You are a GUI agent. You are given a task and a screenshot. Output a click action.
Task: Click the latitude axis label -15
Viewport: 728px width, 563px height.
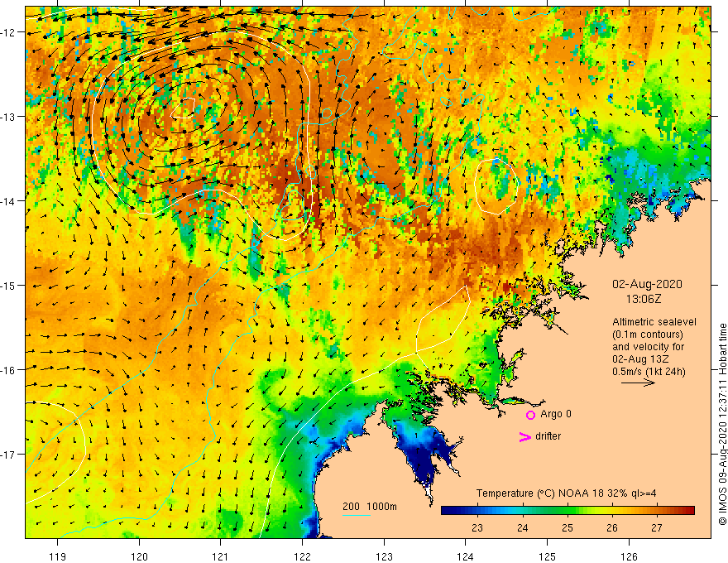pyautogui.click(x=8, y=285)
